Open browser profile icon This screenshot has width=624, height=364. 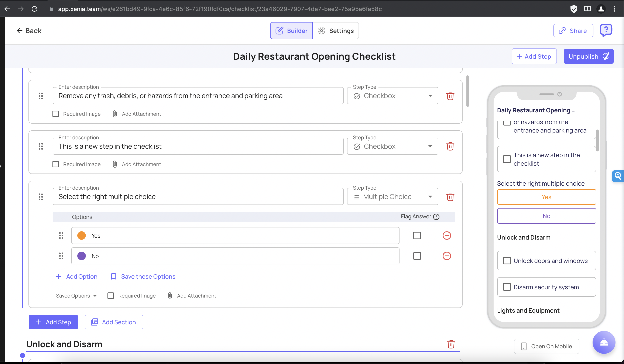(x=601, y=9)
